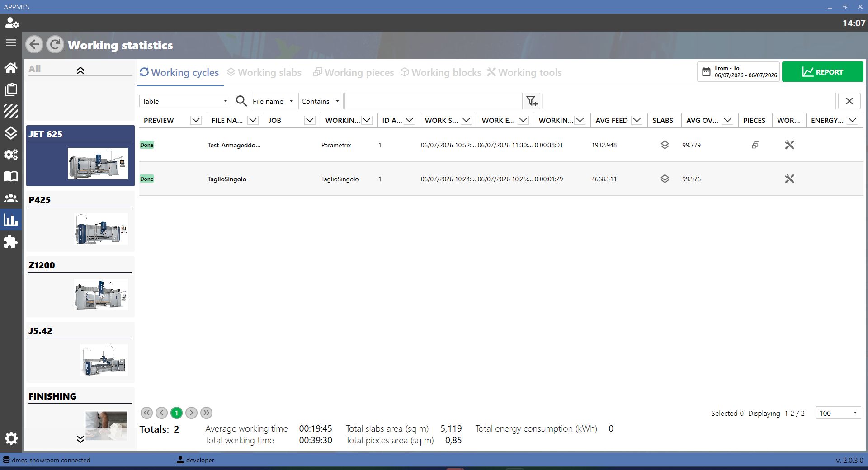Toggle the hamburger menu in sidebar

(11, 43)
